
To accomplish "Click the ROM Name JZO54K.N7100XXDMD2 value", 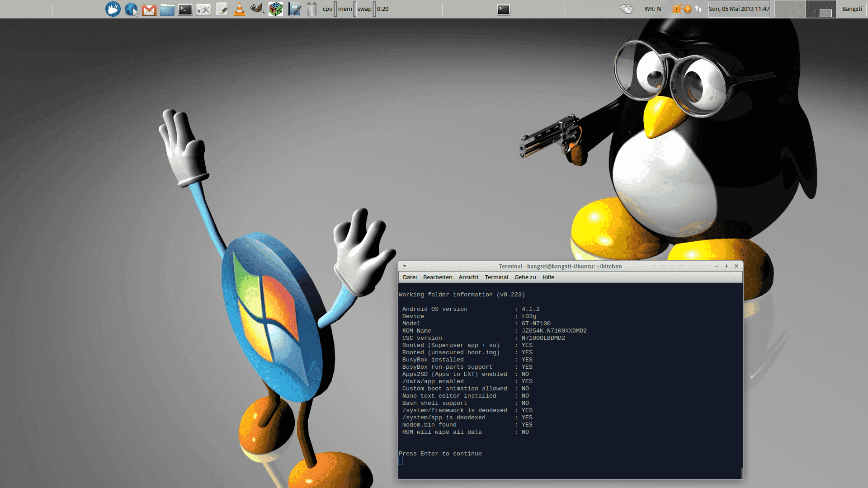I will [x=554, y=331].
